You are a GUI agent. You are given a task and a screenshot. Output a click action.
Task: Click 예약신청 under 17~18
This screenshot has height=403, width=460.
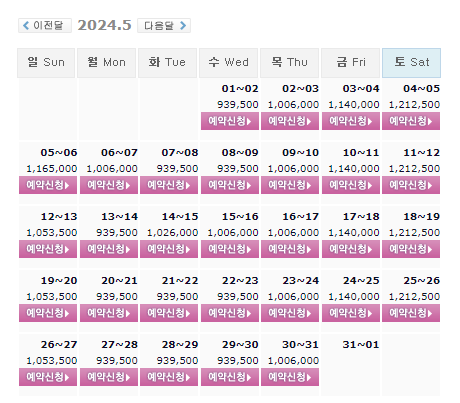coord(351,249)
